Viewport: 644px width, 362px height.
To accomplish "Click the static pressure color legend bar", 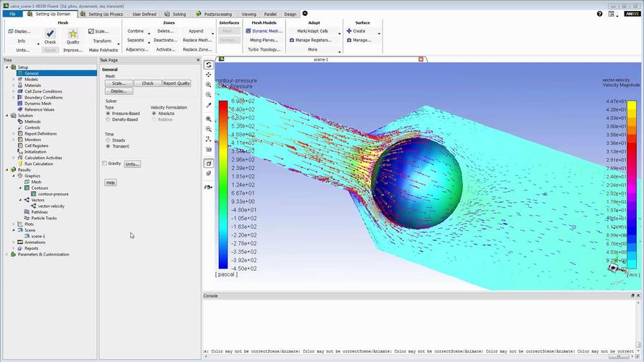I will click(x=222, y=185).
